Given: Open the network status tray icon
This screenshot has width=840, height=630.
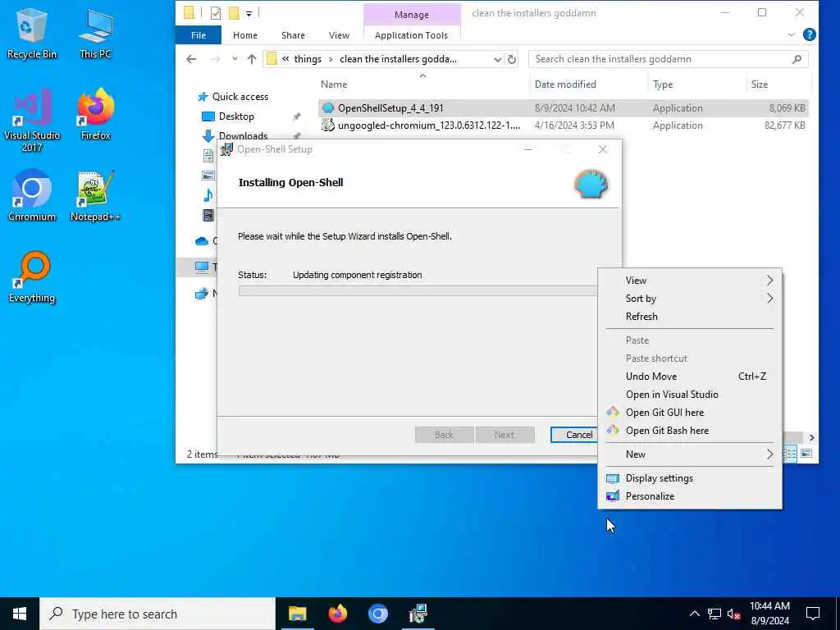Looking at the screenshot, I should pos(714,614).
